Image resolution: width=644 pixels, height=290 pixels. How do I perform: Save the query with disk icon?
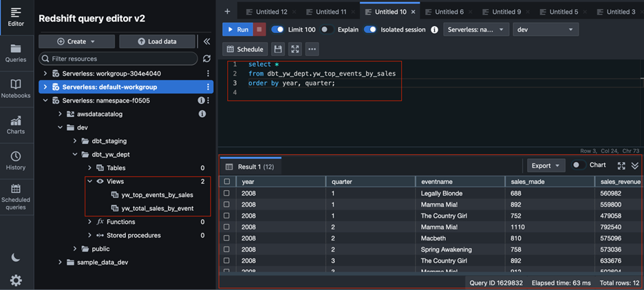click(278, 50)
